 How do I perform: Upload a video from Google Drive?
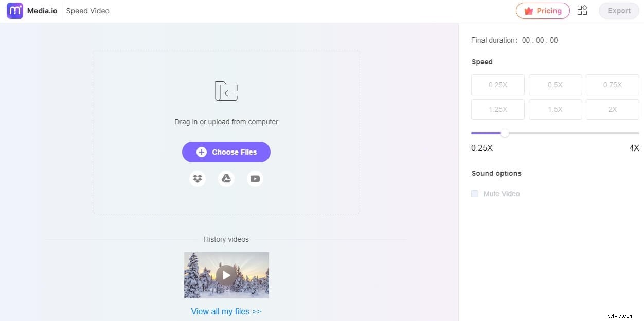coord(226,178)
